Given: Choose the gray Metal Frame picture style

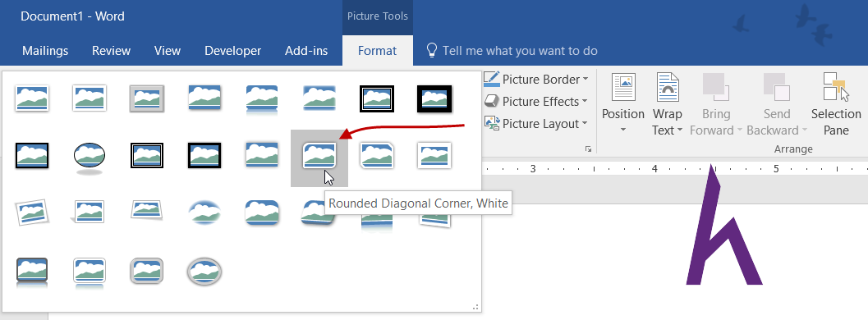Looking at the screenshot, I should 147,98.
